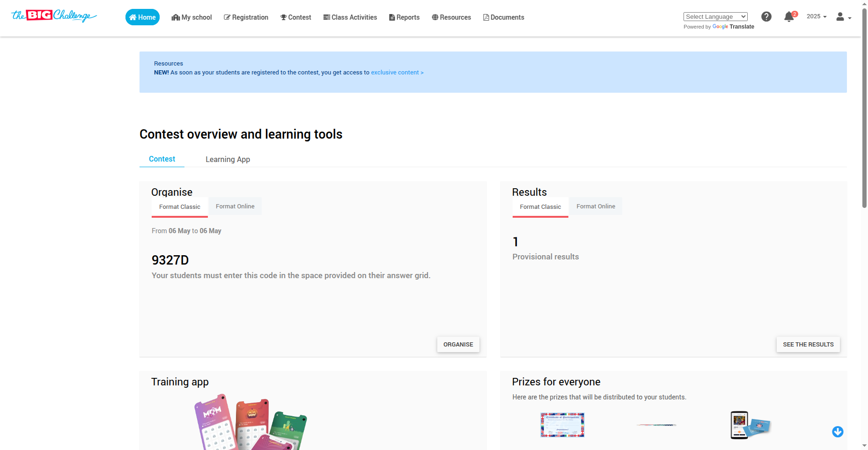This screenshot has width=868, height=450.
Task: Expand the 2025 year dropdown
Action: coord(817,16)
